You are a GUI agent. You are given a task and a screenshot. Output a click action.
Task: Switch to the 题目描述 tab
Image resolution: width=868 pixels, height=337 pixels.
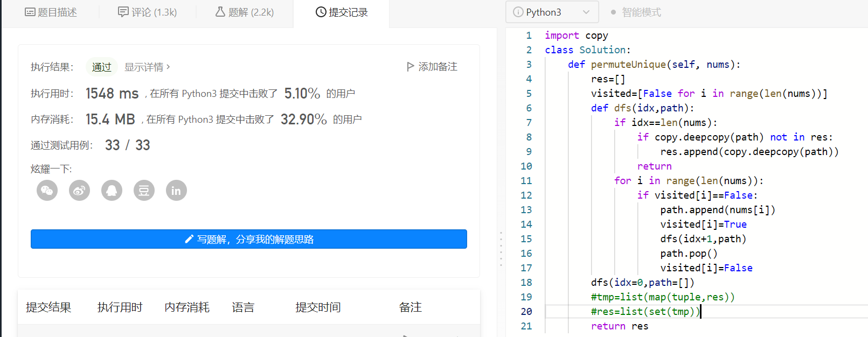click(51, 12)
